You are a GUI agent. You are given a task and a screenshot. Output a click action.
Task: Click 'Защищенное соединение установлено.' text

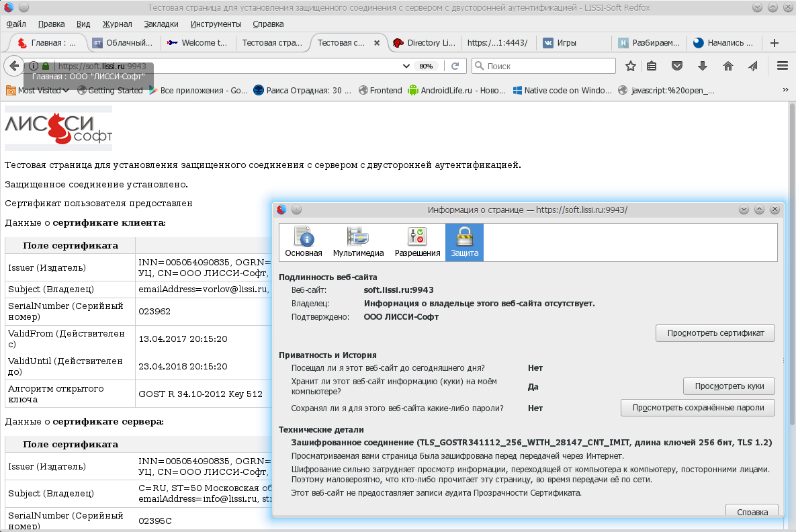[x=97, y=185]
